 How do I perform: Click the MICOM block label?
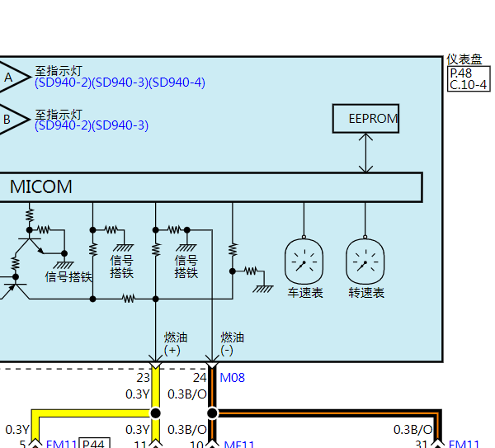pyautogui.click(x=41, y=186)
